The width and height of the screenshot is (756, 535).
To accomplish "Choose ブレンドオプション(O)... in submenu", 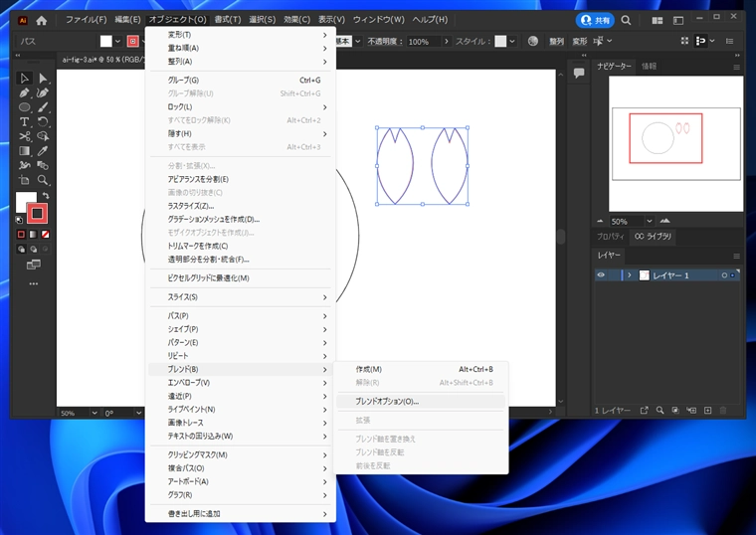I will point(421,401).
